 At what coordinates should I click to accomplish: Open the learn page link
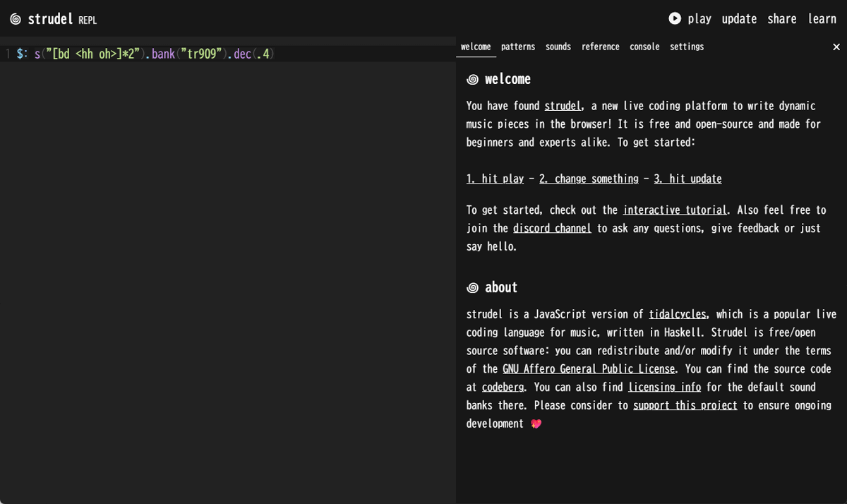coord(822,19)
